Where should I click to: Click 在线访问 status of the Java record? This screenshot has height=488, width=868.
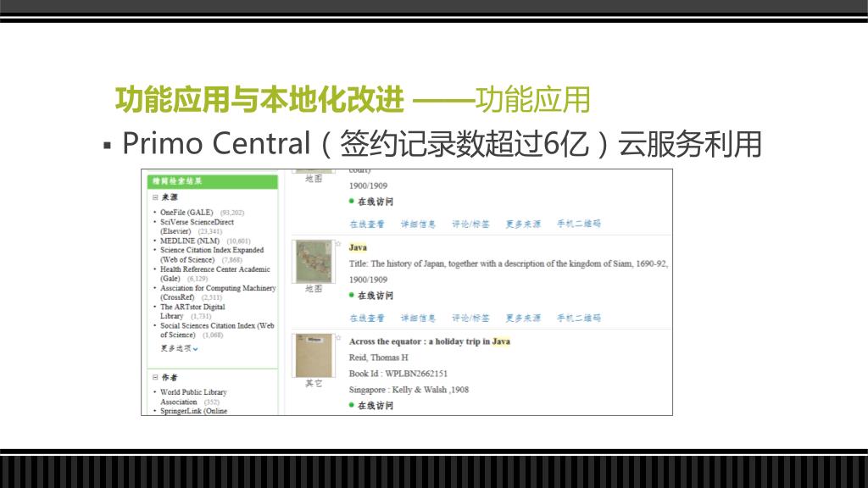click(376, 296)
